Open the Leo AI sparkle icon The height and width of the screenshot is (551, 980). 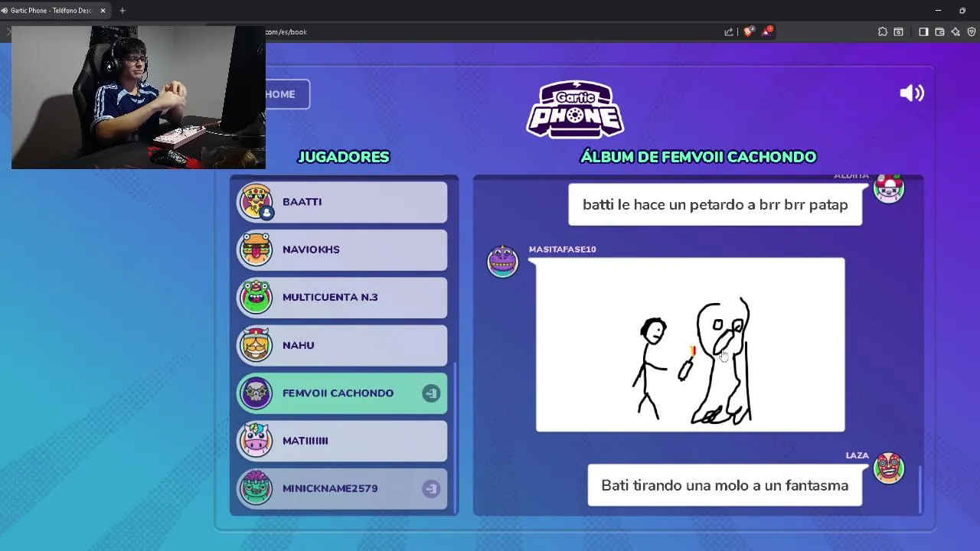[x=955, y=31]
